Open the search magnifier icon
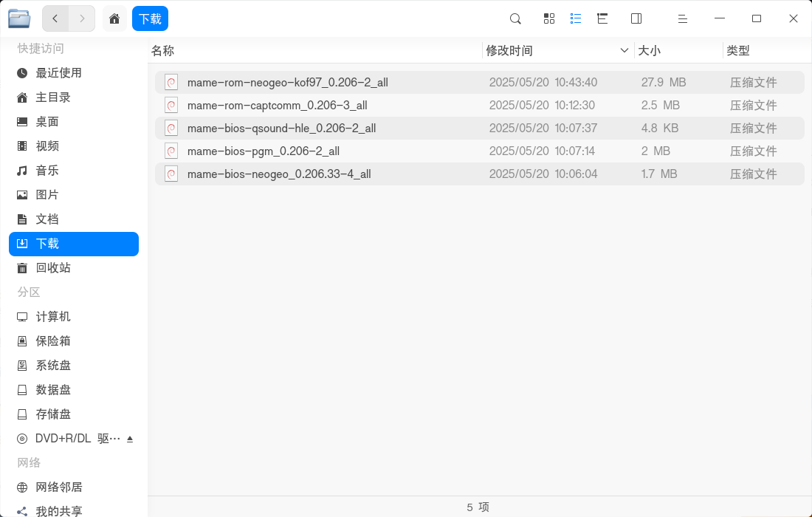This screenshot has height=517, width=812. [x=515, y=18]
